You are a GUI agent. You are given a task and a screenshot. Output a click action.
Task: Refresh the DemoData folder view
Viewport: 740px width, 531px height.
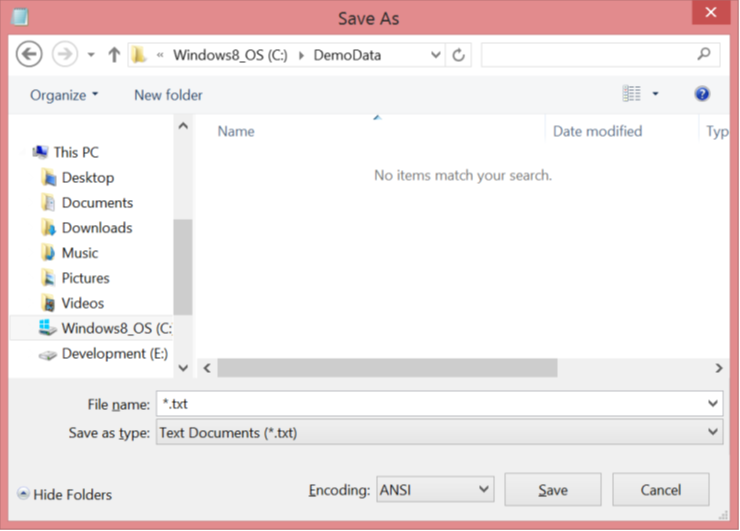[x=459, y=55]
